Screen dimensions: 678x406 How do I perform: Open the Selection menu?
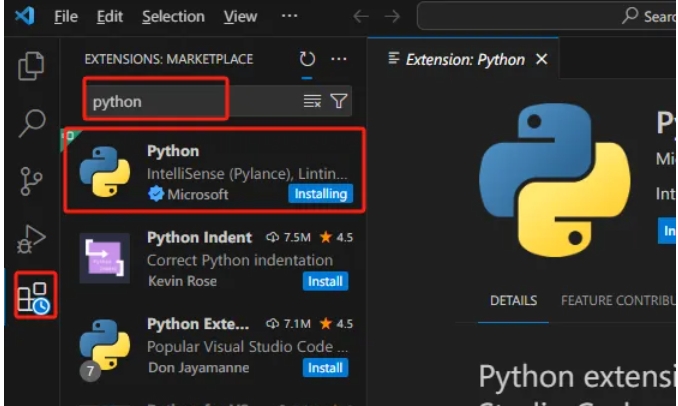pyautogui.click(x=172, y=17)
